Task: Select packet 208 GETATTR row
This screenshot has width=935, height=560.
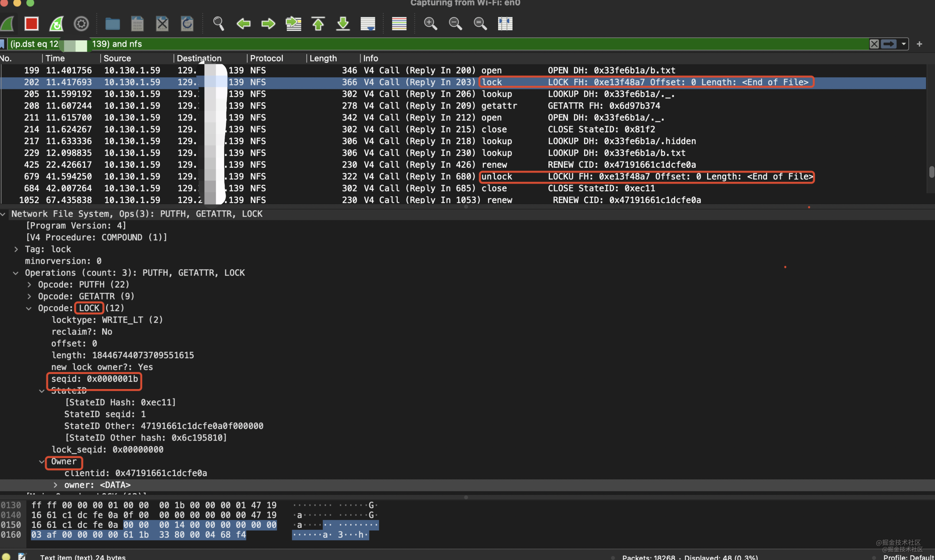Action: point(463,106)
